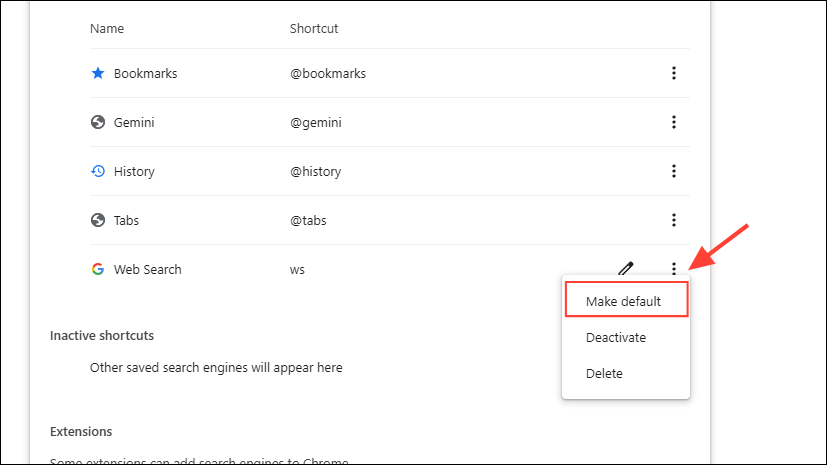Select Deactivate in the context menu
The height and width of the screenshot is (465, 827).
coord(616,337)
